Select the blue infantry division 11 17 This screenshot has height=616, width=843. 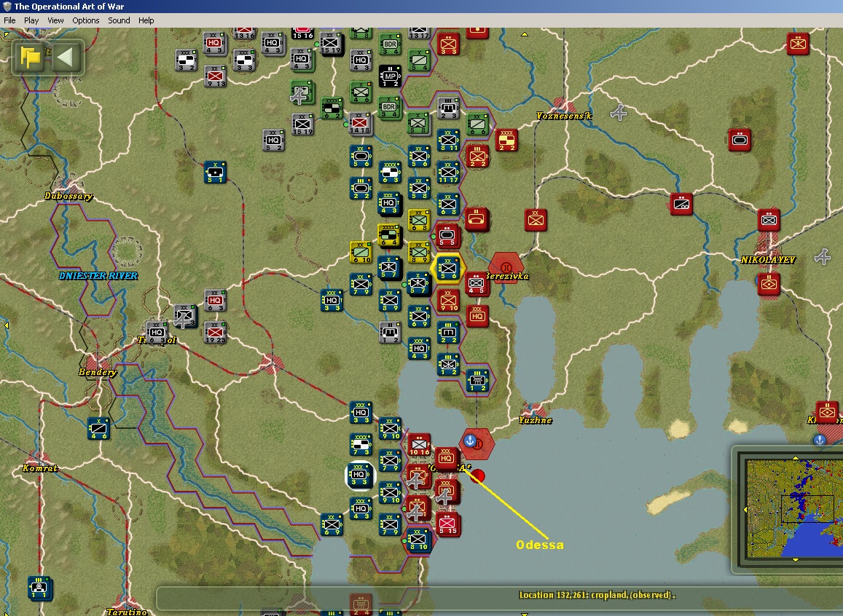(448, 172)
